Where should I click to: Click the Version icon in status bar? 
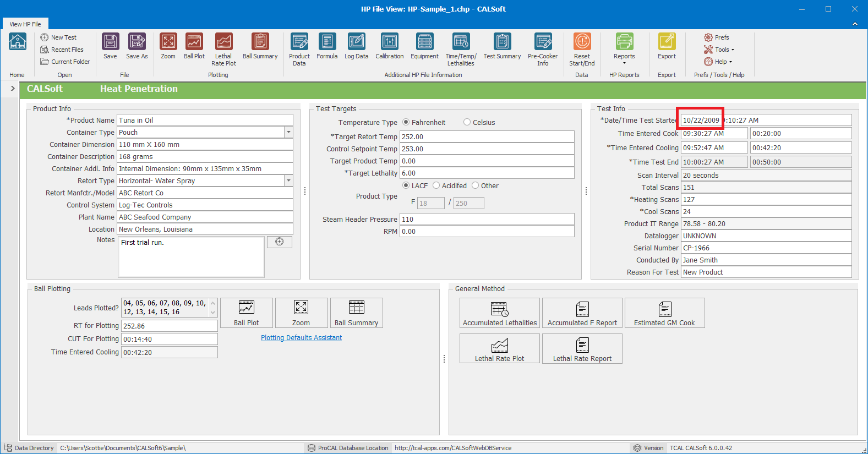[637, 448]
